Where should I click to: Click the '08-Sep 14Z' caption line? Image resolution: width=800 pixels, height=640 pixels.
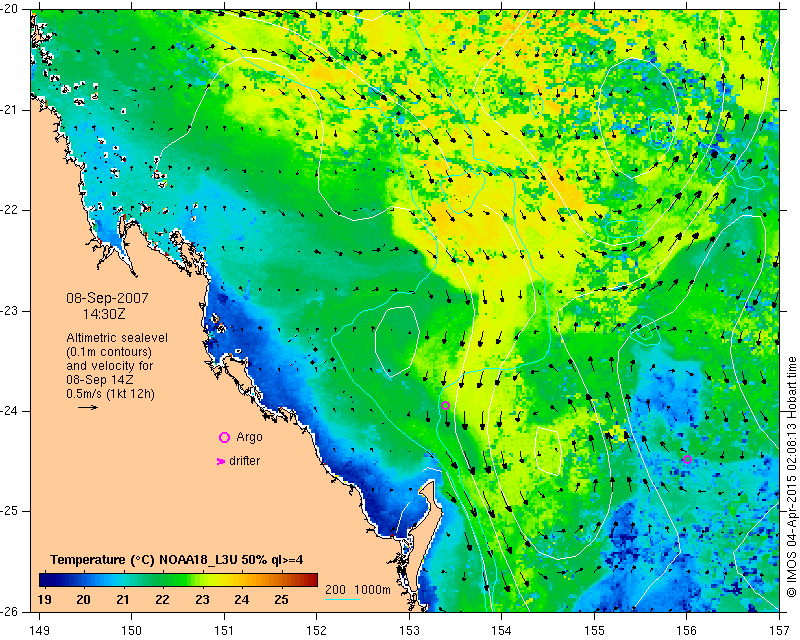coord(101,380)
